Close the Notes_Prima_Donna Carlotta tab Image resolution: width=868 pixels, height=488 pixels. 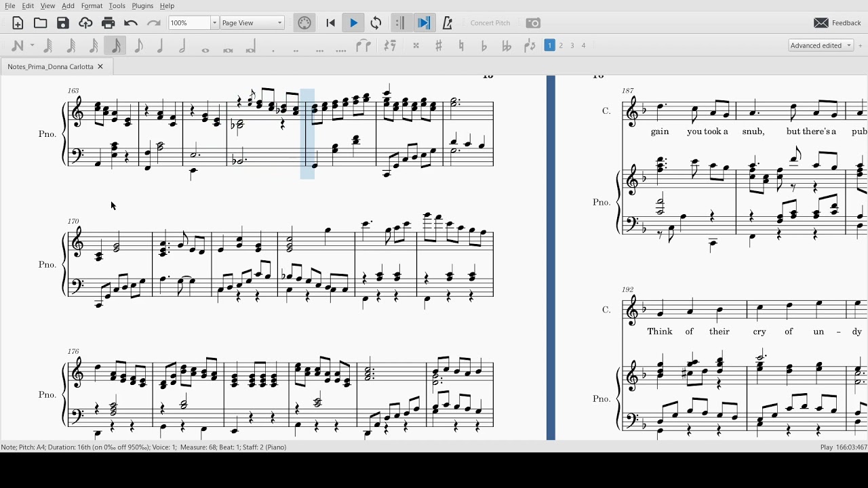tap(100, 66)
